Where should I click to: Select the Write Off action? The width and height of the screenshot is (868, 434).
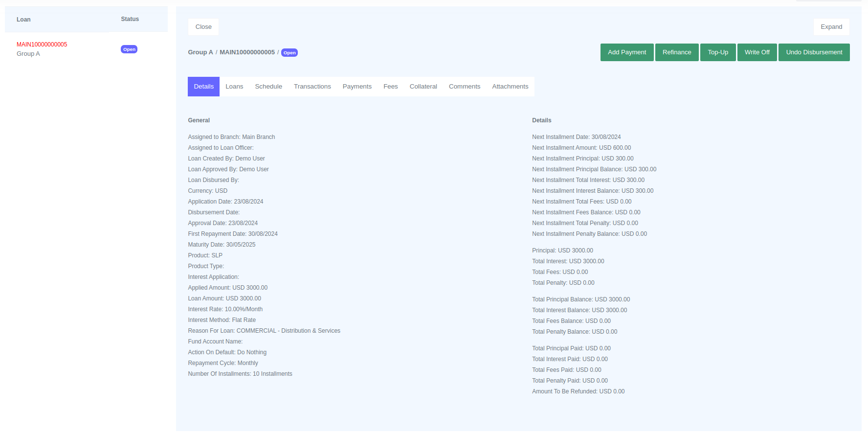(757, 52)
